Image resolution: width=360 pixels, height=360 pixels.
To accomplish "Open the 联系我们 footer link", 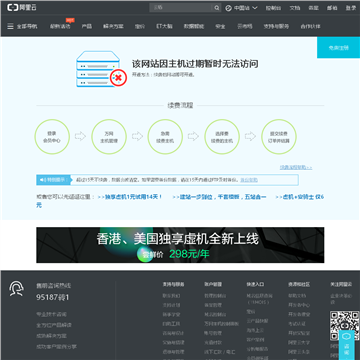I will [x=171, y=296].
